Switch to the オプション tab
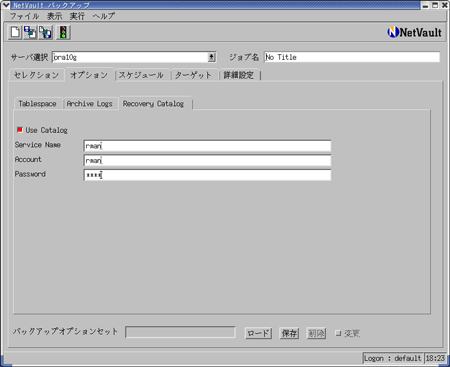The image size is (450, 367). [x=89, y=75]
